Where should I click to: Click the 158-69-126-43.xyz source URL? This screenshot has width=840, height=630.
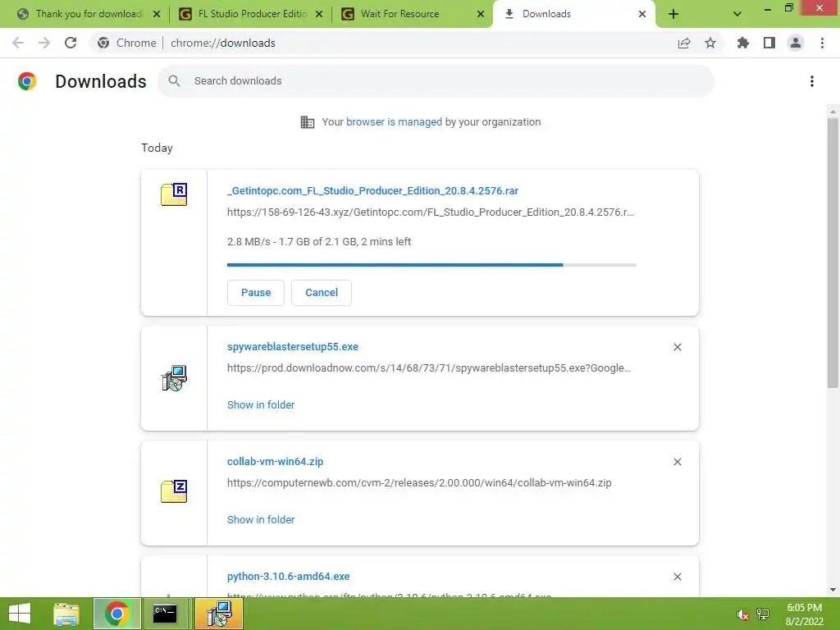[x=430, y=212]
